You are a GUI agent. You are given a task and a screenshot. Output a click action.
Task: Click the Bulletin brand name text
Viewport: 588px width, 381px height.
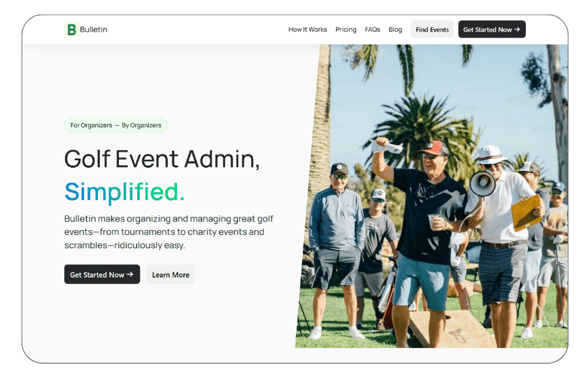click(x=94, y=29)
